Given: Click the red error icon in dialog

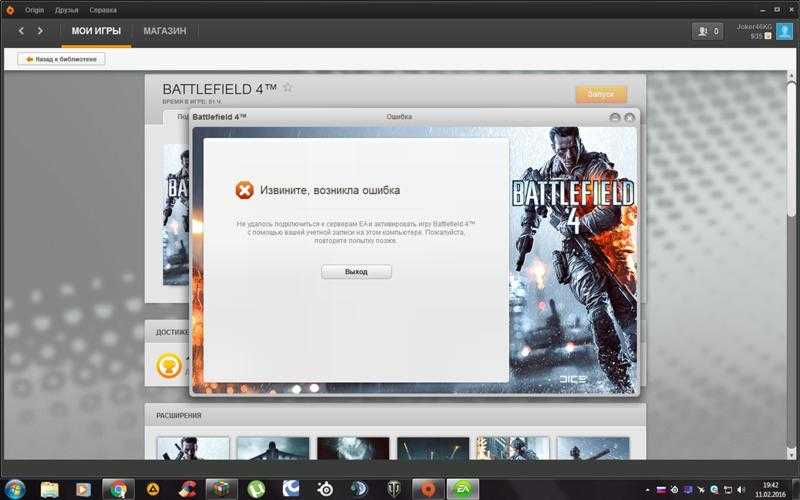Looking at the screenshot, I should pos(244,190).
